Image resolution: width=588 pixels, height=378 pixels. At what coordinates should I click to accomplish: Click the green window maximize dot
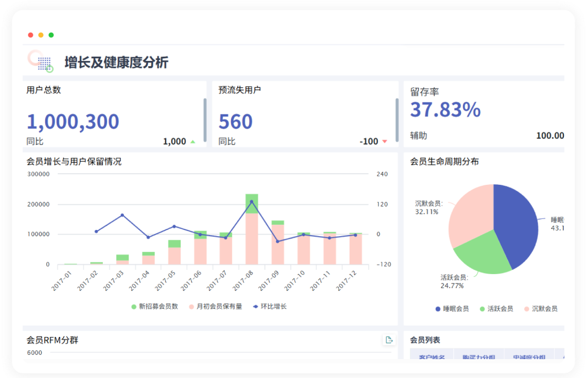click(x=51, y=35)
